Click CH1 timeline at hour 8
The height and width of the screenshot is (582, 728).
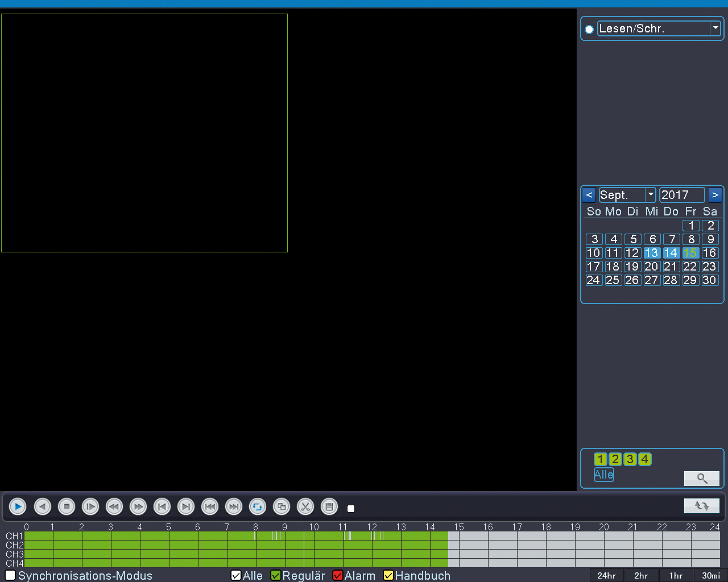(x=257, y=536)
